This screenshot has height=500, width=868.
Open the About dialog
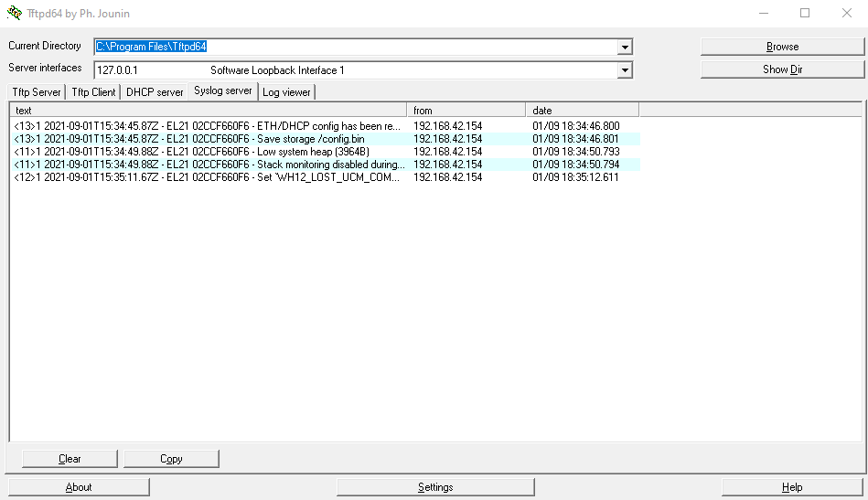(79, 487)
